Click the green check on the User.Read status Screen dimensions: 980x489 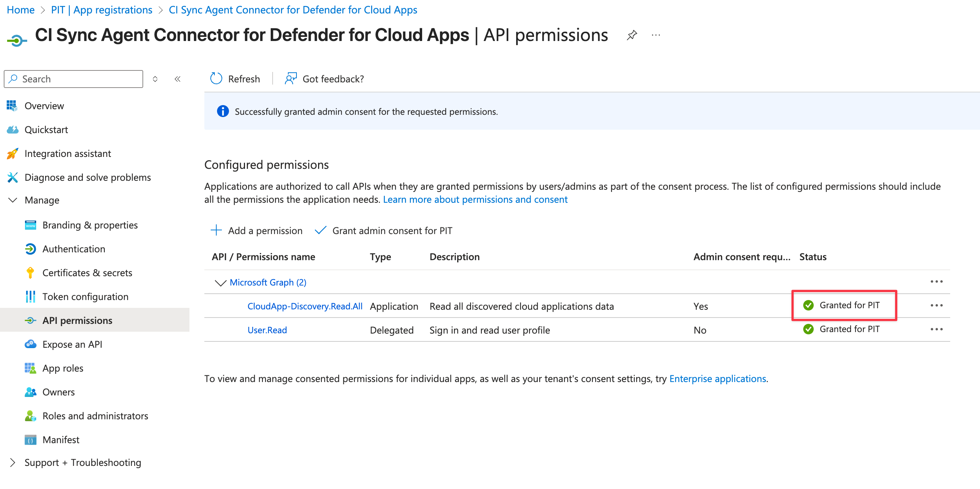point(808,329)
